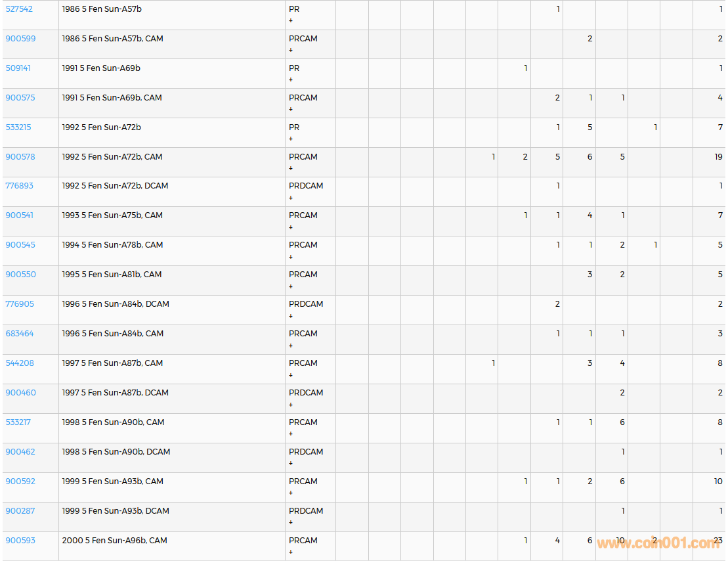Screen dimensions: 728x561
Task: Expand plus under PRDCAM for 1992 Sun-A72b, DCAM
Action: point(291,198)
